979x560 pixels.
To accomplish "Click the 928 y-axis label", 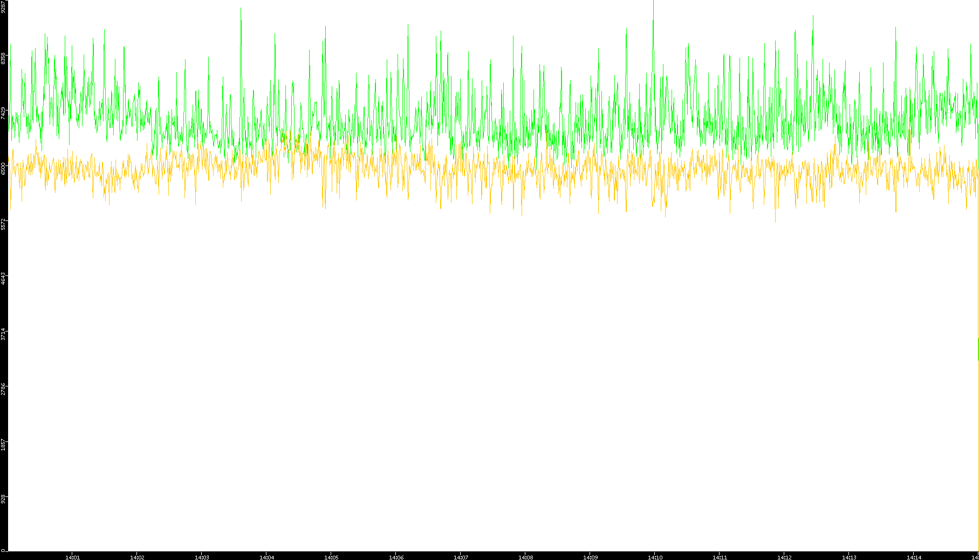I will [x=4, y=500].
